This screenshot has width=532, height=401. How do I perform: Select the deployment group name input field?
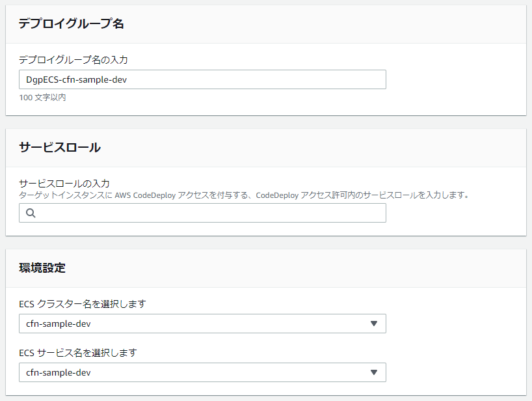click(202, 79)
